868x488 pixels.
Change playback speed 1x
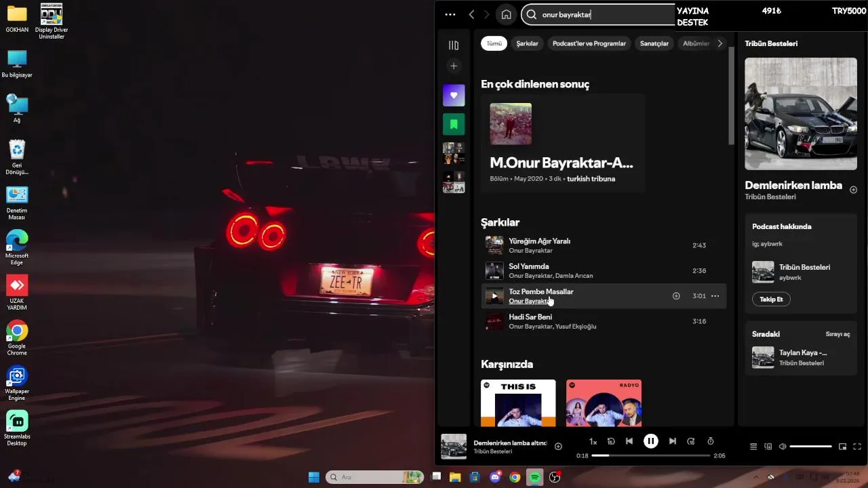click(593, 441)
